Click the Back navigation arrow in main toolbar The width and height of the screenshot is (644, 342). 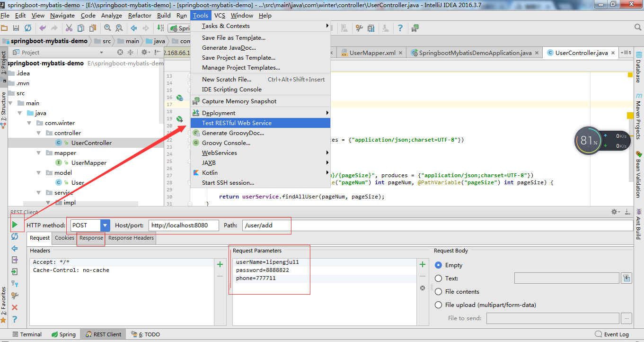click(x=134, y=28)
